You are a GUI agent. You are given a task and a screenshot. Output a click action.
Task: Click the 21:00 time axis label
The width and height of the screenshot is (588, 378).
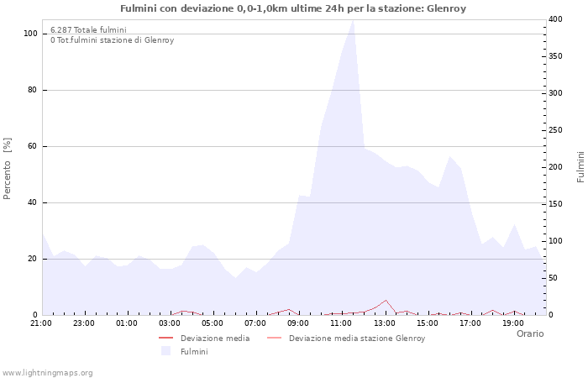[41, 323]
